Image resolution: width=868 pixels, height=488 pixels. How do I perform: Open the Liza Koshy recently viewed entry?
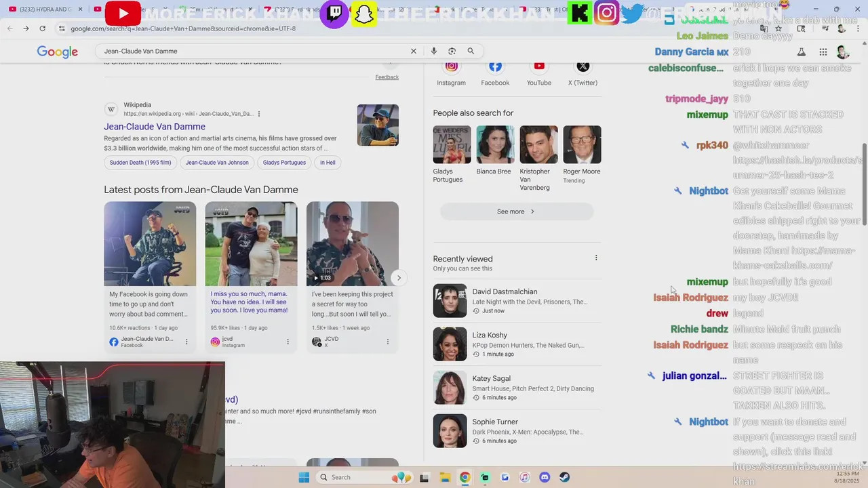point(517,344)
